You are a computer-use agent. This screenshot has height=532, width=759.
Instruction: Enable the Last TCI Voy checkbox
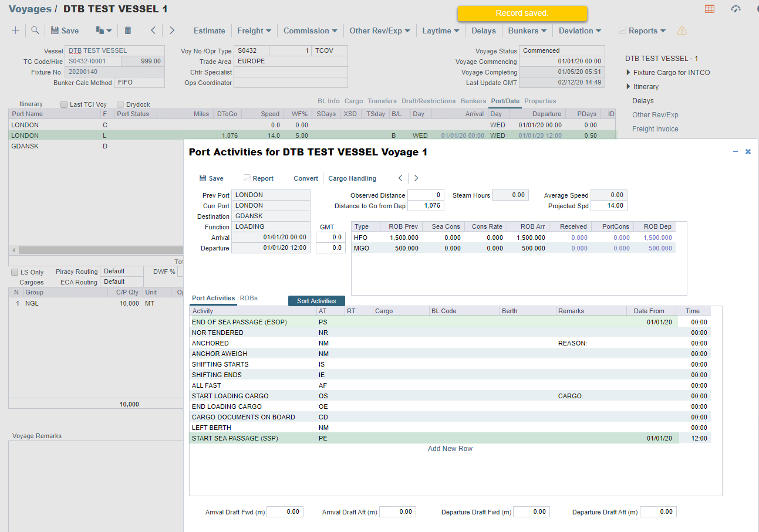[65, 104]
